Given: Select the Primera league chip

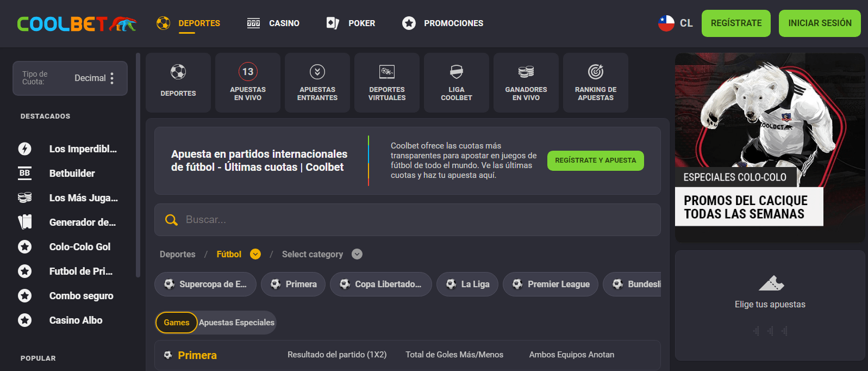Looking at the screenshot, I should point(293,284).
